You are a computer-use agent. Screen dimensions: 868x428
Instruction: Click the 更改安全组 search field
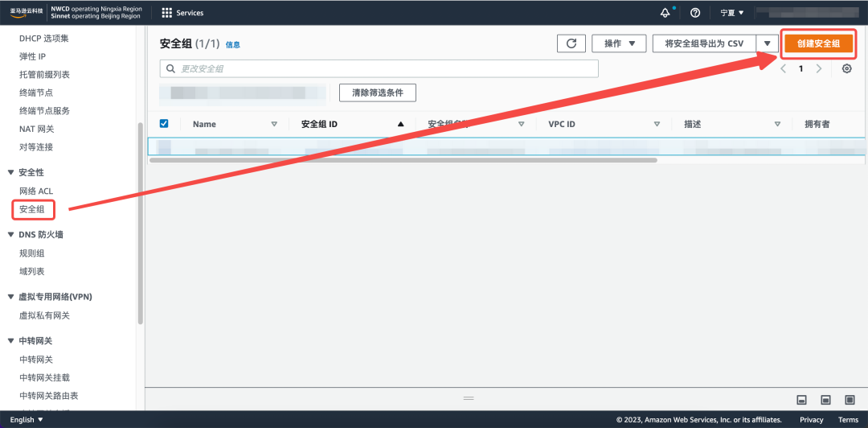[x=379, y=68]
